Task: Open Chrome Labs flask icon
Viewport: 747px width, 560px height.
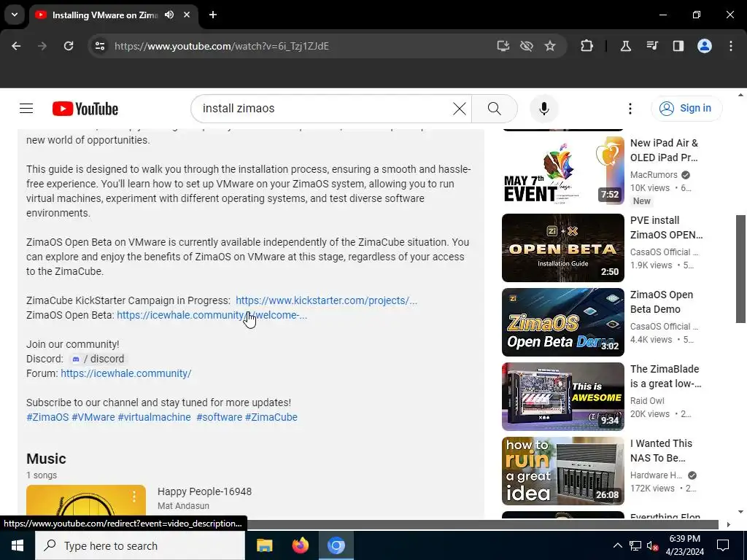Action: click(625, 46)
